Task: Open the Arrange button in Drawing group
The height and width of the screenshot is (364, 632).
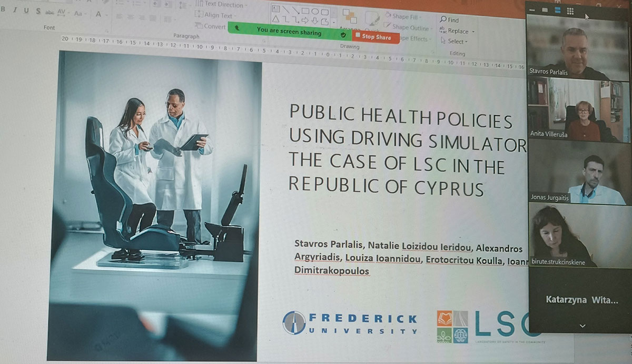Action: point(349,20)
